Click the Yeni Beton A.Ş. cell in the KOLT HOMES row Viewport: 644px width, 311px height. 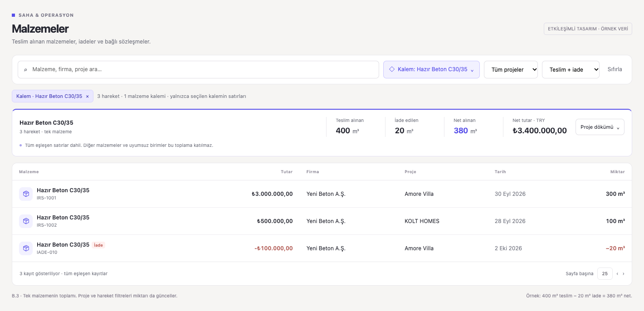[x=326, y=221]
